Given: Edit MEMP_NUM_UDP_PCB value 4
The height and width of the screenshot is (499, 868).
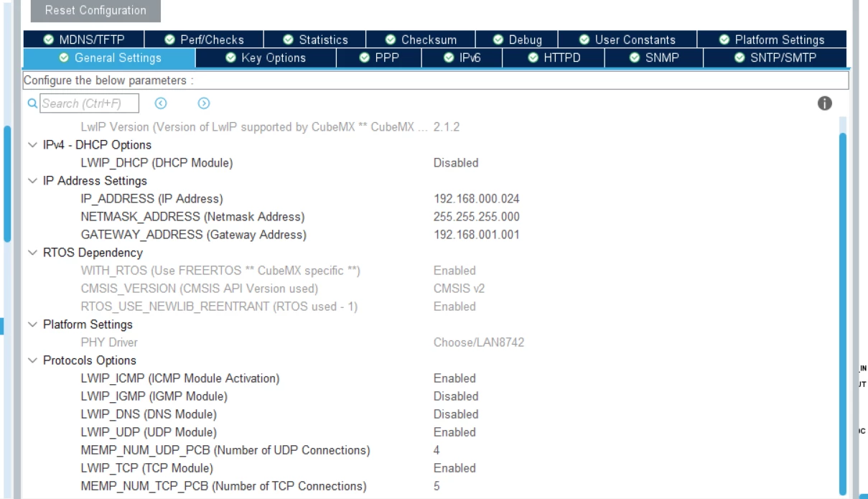Looking at the screenshot, I should [x=437, y=450].
